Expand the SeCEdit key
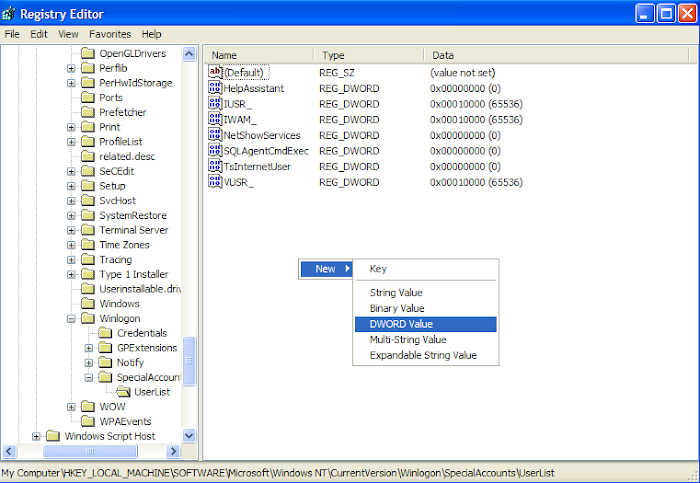 pyautogui.click(x=71, y=171)
